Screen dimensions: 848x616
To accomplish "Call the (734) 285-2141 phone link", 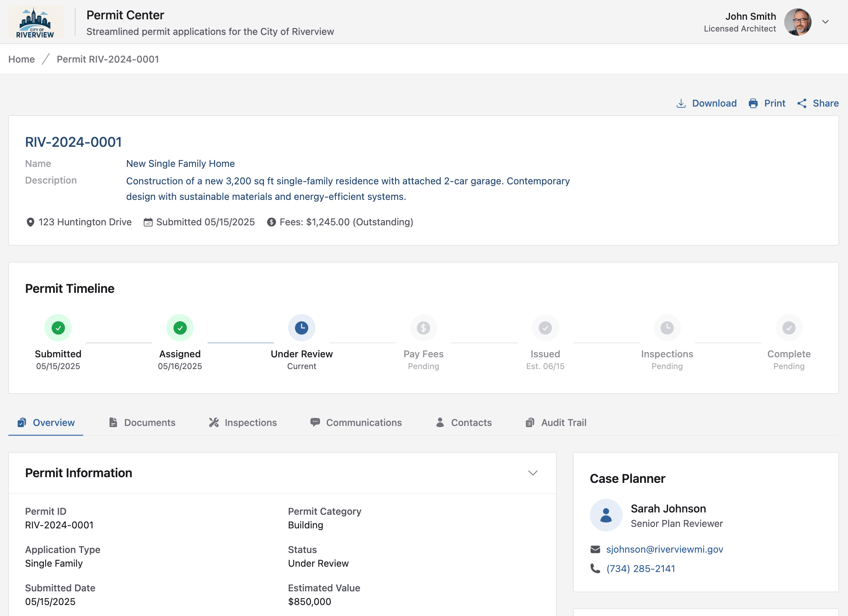I will coord(640,569).
